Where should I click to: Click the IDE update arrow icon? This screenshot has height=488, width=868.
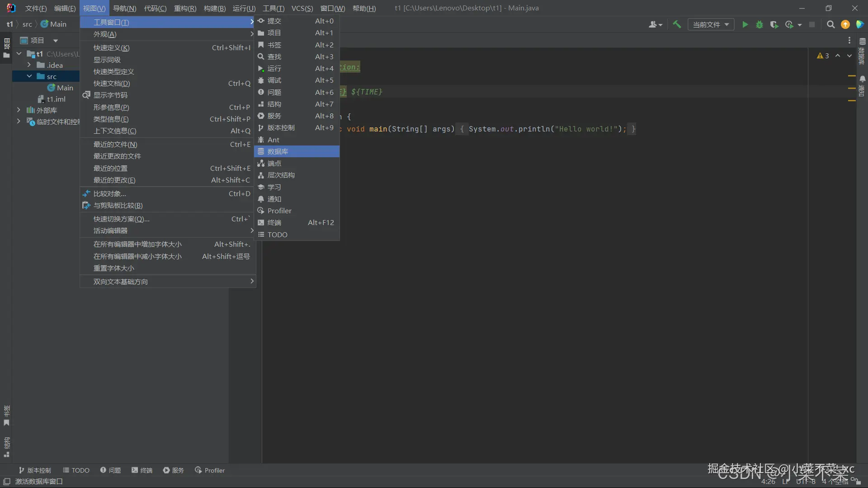(x=845, y=24)
